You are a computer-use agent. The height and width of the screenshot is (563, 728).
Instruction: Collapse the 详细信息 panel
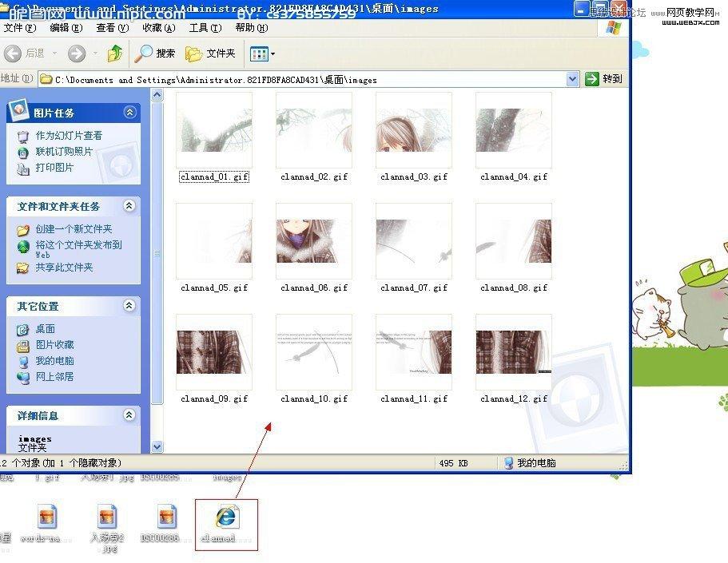coord(129,414)
